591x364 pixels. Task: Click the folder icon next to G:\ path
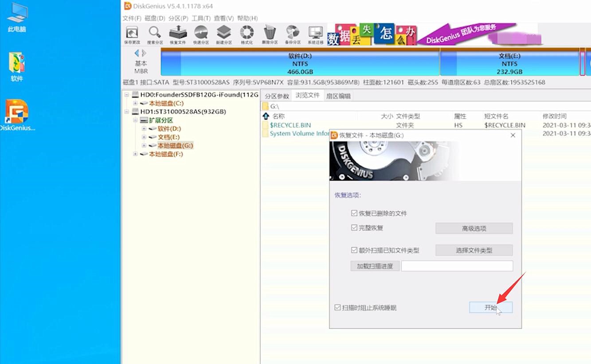click(x=266, y=106)
